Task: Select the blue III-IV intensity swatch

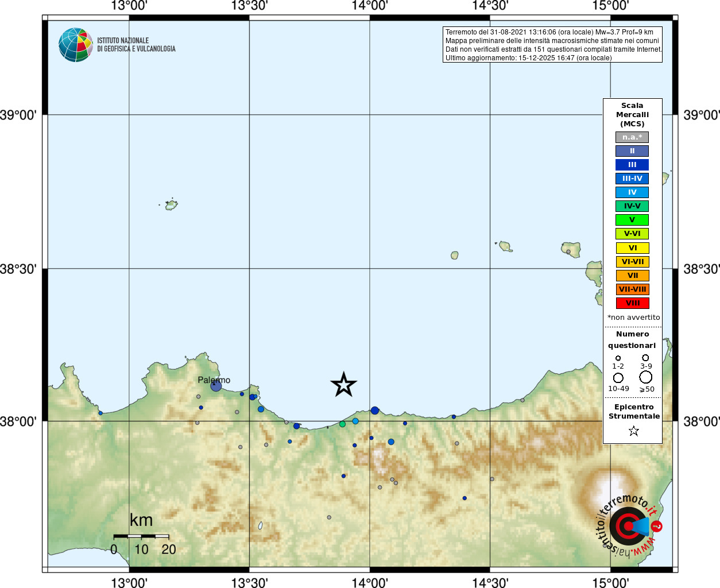Action: [632, 179]
